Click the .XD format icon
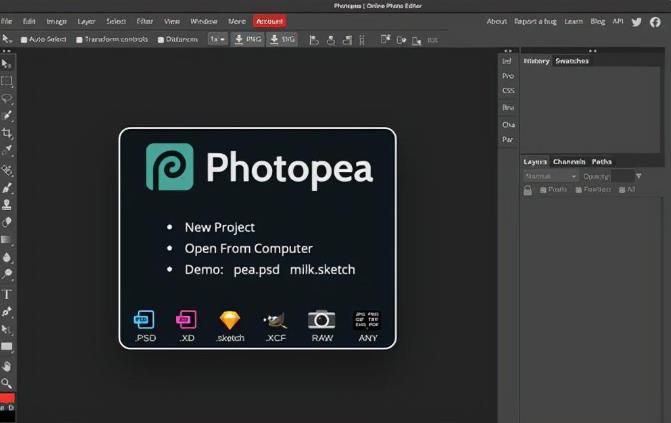Screen dimensions: 671x423 tap(187, 319)
